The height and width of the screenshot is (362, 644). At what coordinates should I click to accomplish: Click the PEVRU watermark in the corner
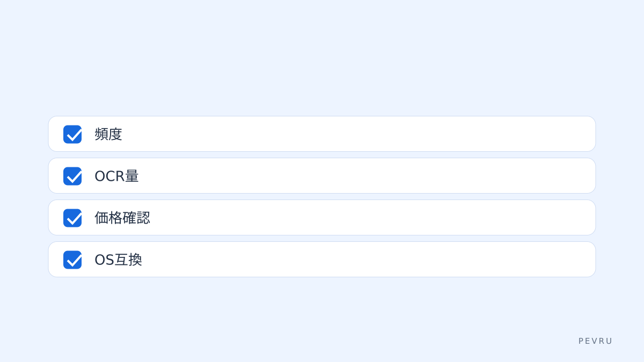[595, 341]
